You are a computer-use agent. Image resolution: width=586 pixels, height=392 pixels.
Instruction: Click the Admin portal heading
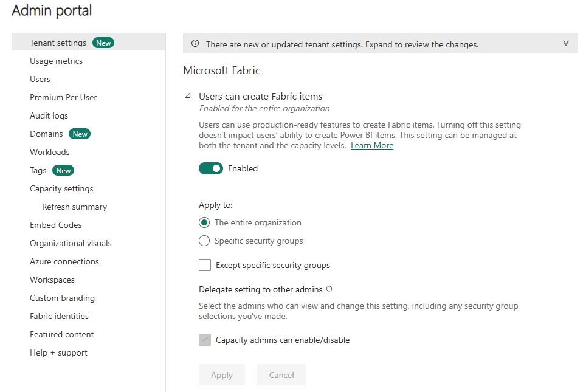click(52, 10)
